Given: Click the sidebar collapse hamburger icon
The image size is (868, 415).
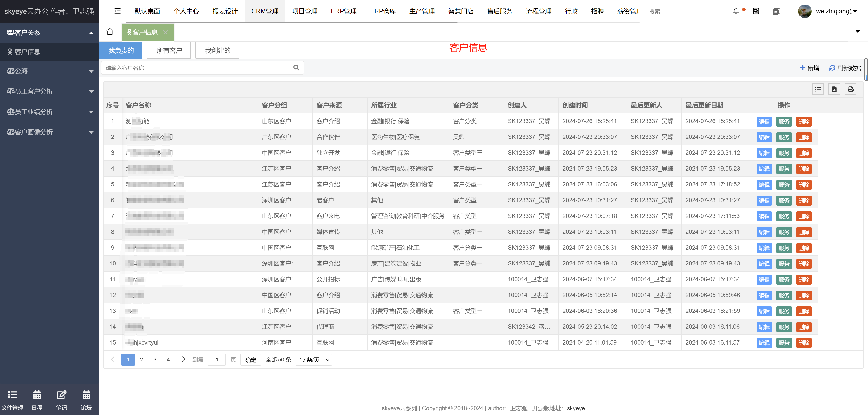Looking at the screenshot, I should pyautogui.click(x=117, y=11).
